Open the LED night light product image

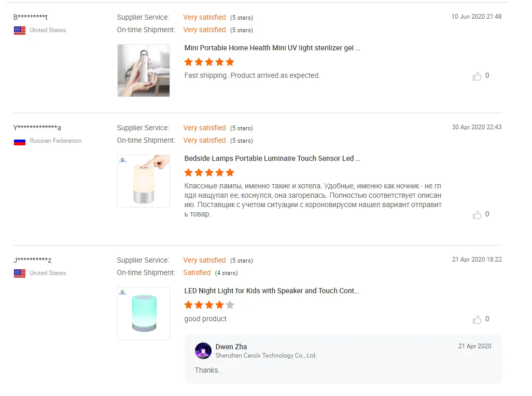click(x=144, y=313)
